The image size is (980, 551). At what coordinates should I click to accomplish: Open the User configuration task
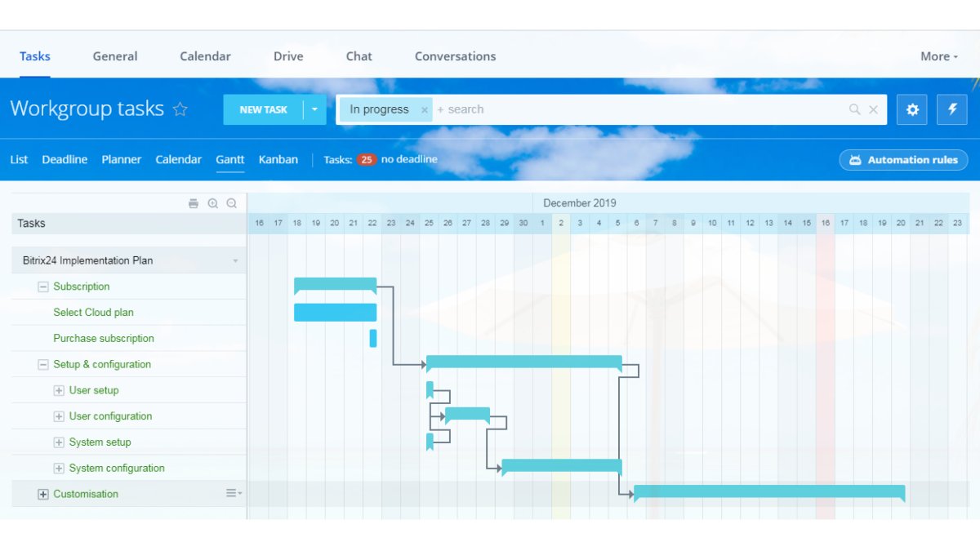(110, 416)
